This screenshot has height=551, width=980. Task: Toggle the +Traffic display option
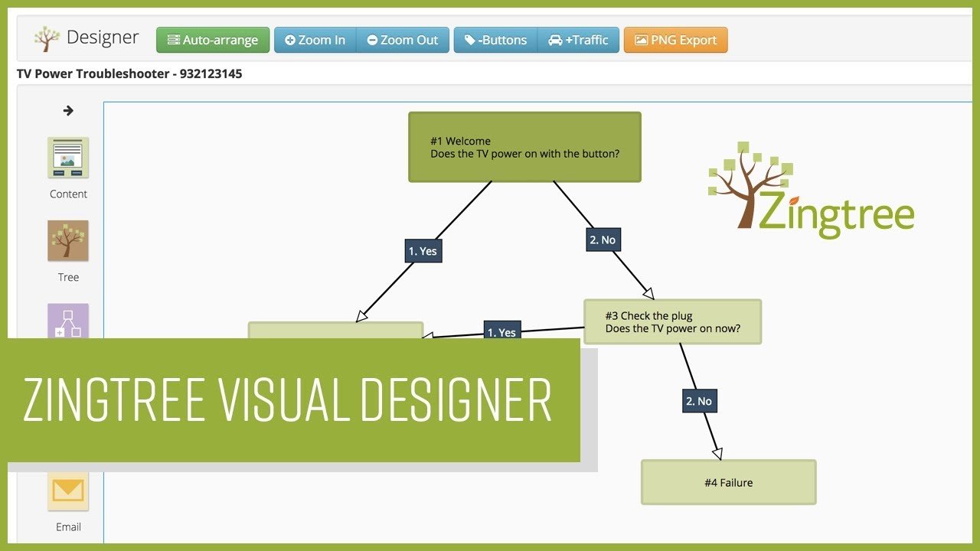pyautogui.click(x=579, y=40)
